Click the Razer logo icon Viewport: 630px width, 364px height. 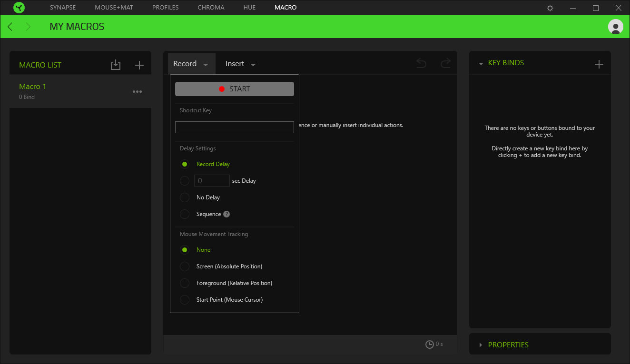(x=19, y=8)
